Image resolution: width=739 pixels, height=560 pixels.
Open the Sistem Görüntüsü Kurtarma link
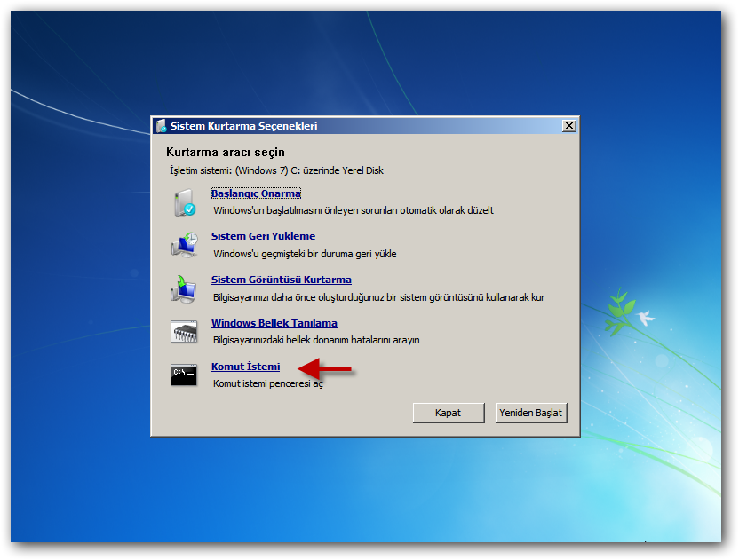282,280
